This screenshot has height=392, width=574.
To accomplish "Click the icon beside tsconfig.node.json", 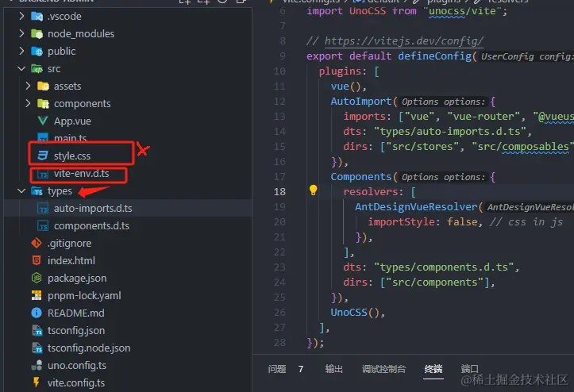I will [37, 348].
